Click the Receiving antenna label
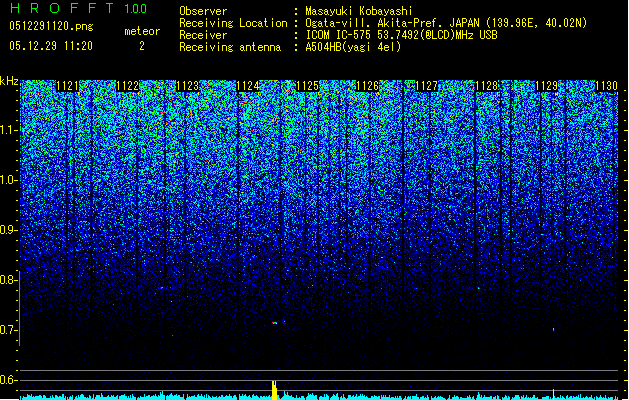 pos(229,47)
